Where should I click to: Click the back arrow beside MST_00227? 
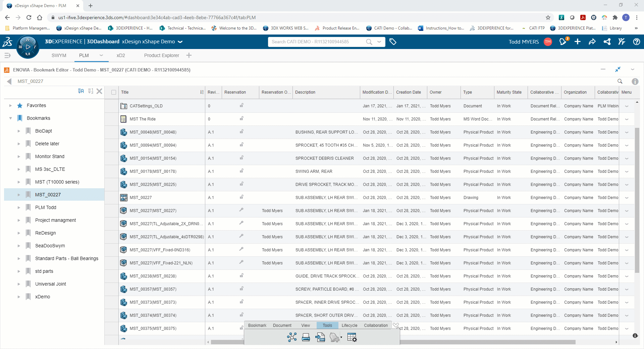[9, 81]
